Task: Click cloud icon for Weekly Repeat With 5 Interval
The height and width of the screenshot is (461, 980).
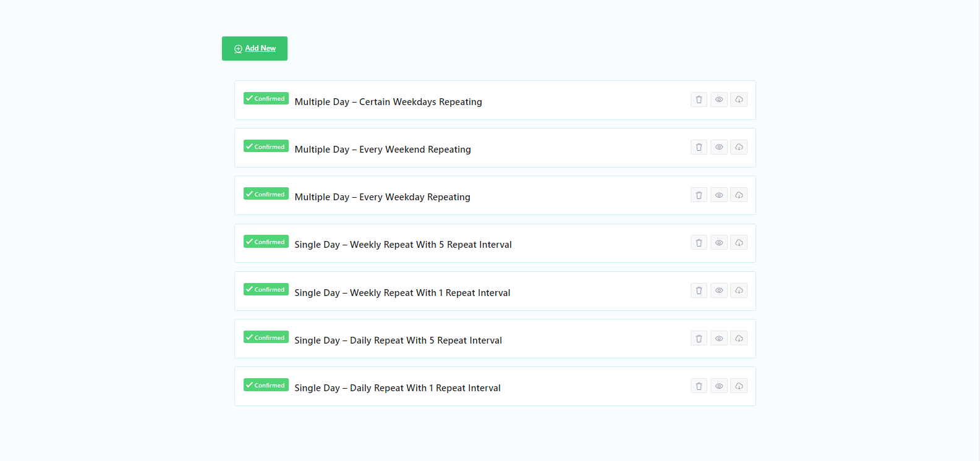Action: tap(739, 243)
